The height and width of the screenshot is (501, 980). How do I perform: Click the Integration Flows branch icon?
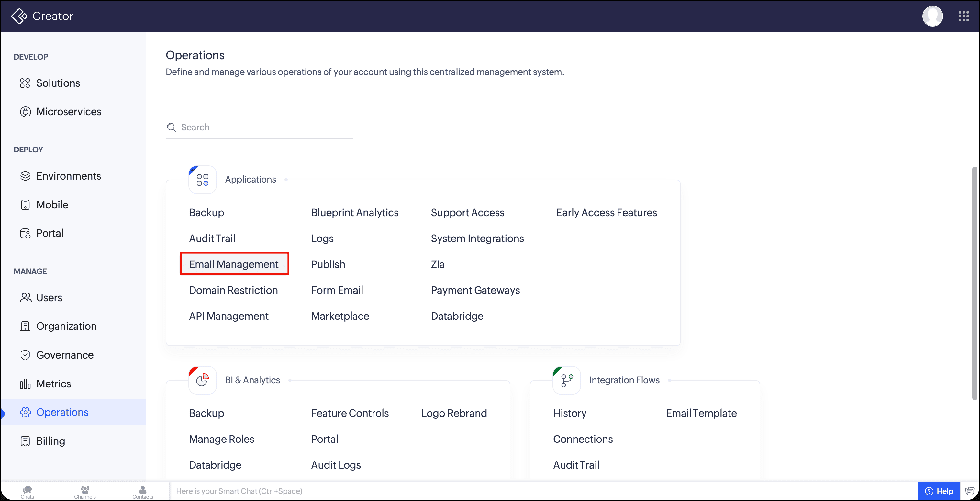[x=566, y=380]
